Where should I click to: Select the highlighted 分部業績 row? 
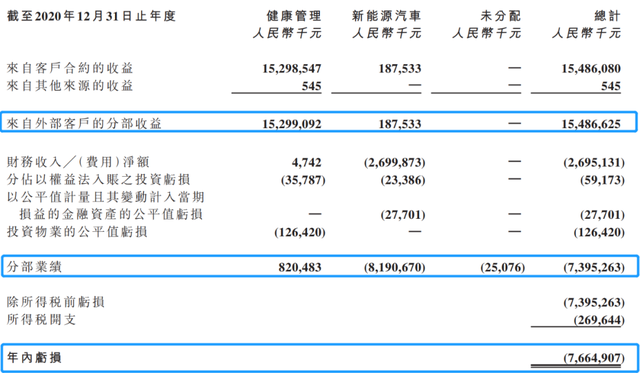(x=320, y=266)
